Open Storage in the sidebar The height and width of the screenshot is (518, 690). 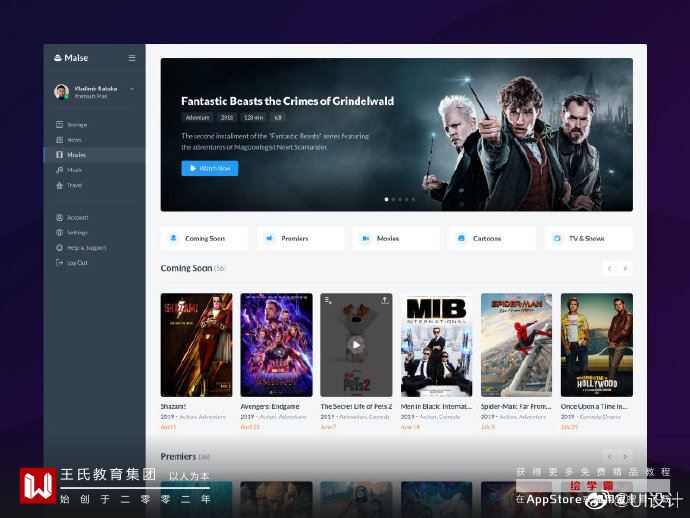tap(77, 125)
